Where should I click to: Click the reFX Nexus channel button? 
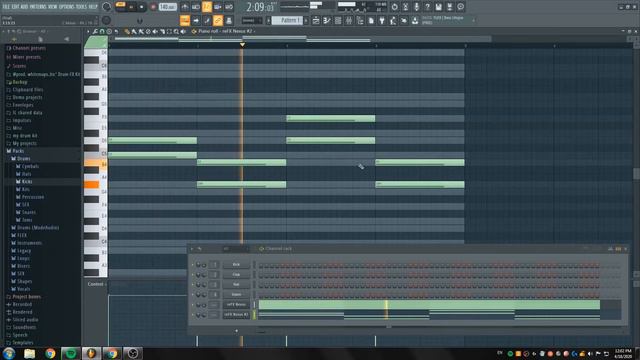pyautogui.click(x=236, y=304)
